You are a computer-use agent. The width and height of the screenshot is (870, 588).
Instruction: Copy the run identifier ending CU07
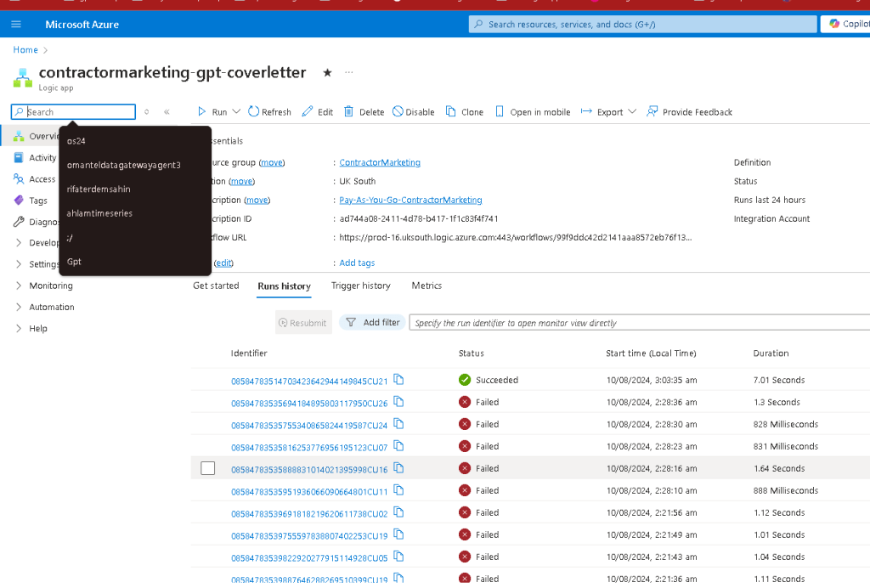[x=398, y=446]
